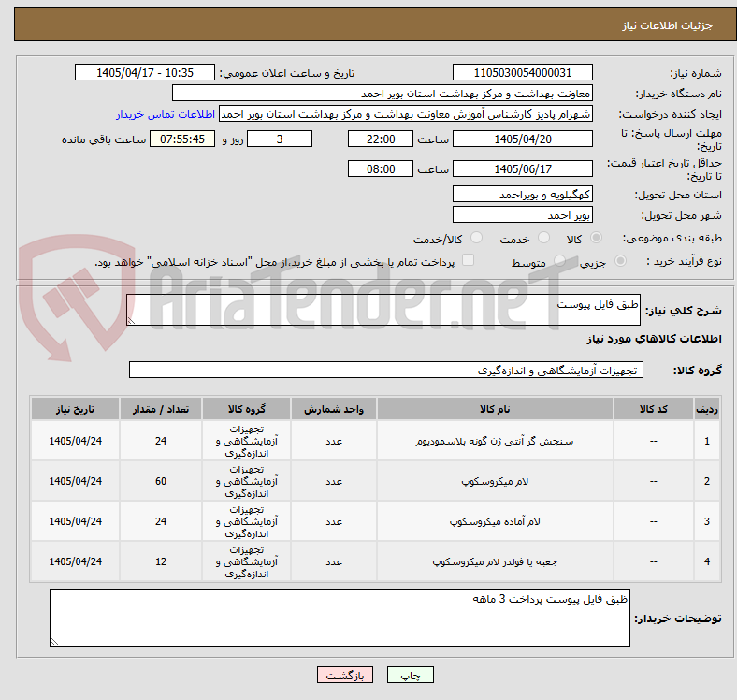Select the کالا radio button
Viewport: 737px width, 700px height.
pyautogui.click(x=596, y=238)
